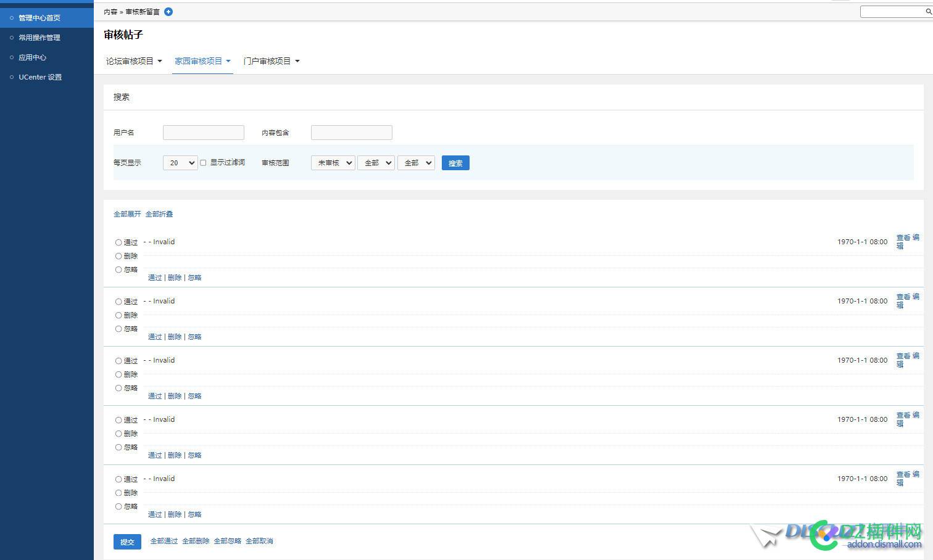This screenshot has width=933, height=560.
Task: Open the 每页显示 dropdown showing 20
Action: (180, 163)
